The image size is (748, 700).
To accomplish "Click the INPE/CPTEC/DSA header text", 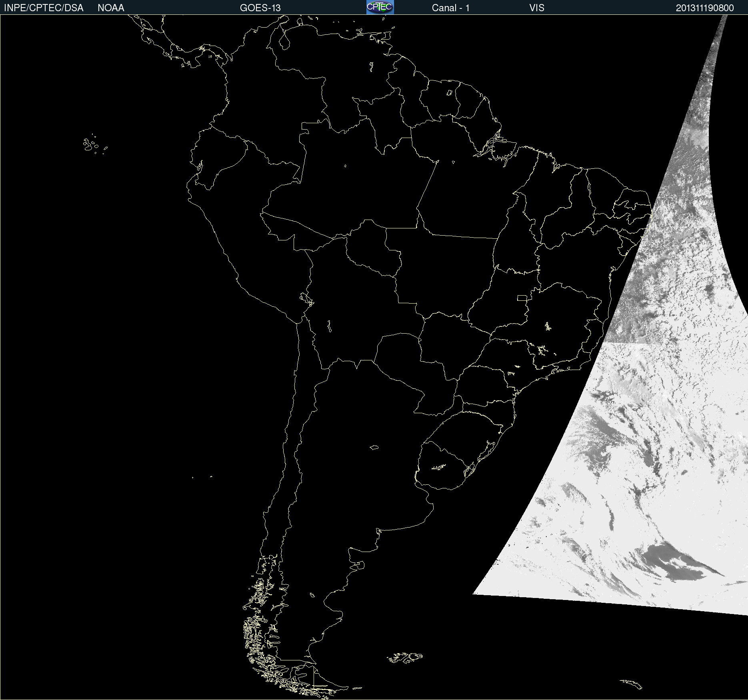I will tap(44, 8).
